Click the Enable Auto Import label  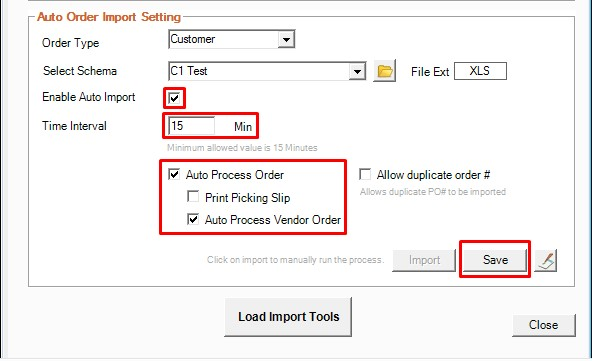tap(89, 97)
